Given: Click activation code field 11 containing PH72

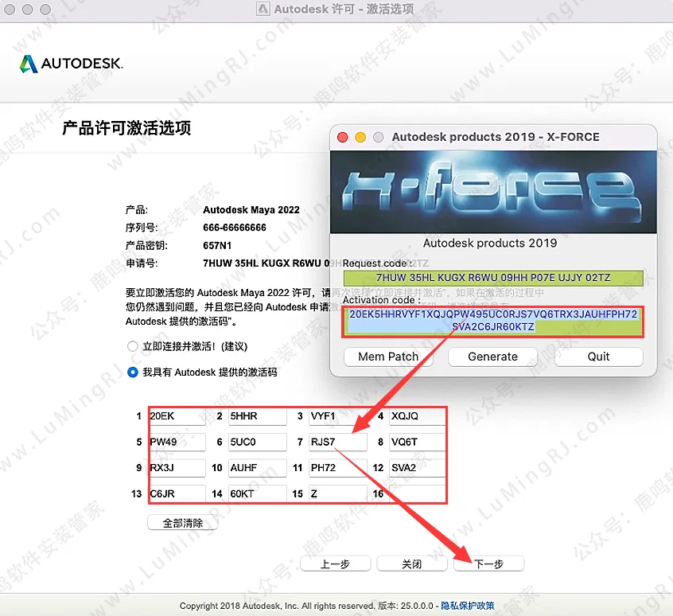Looking at the screenshot, I should (338, 468).
